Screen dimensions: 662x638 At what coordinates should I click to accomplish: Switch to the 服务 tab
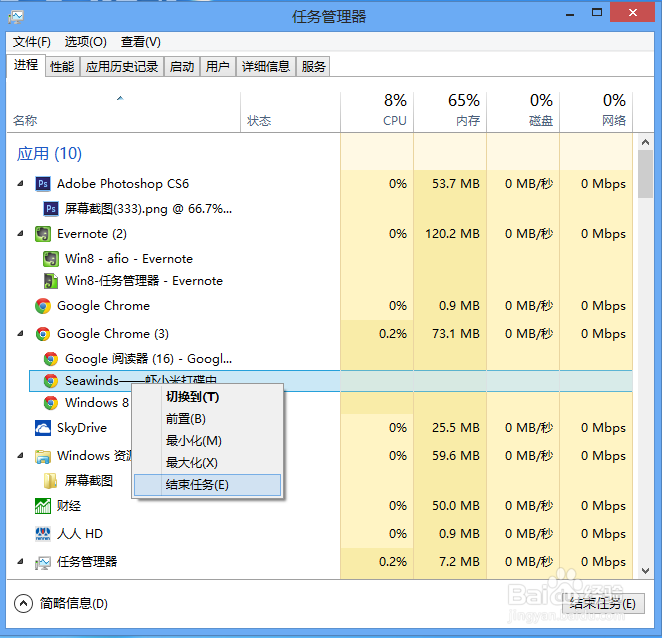click(x=313, y=66)
